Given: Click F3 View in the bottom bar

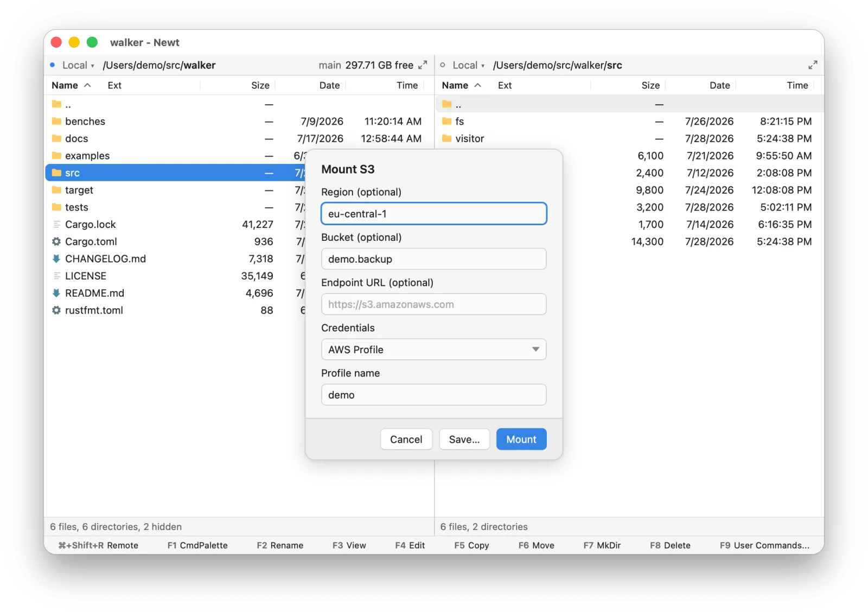Looking at the screenshot, I should [349, 545].
